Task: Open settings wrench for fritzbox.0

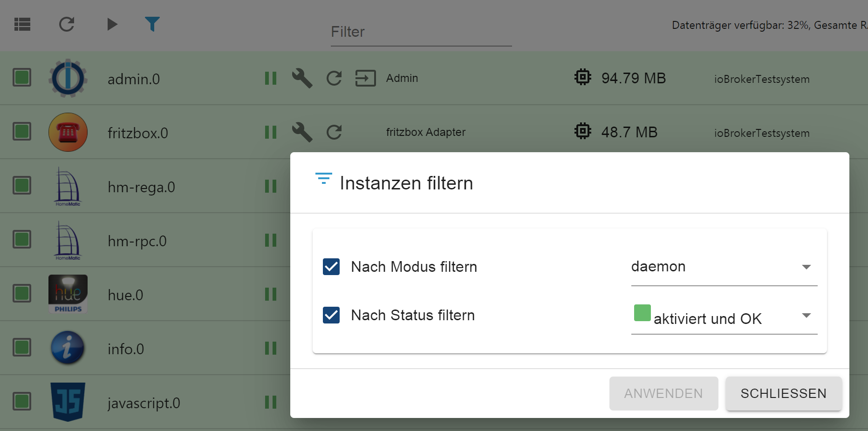Action: (x=302, y=132)
